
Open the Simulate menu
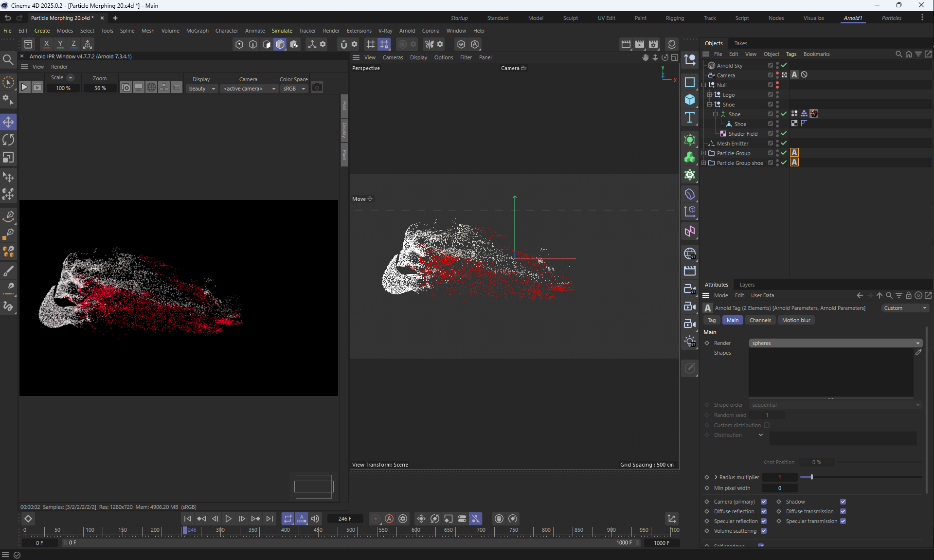pos(282,31)
